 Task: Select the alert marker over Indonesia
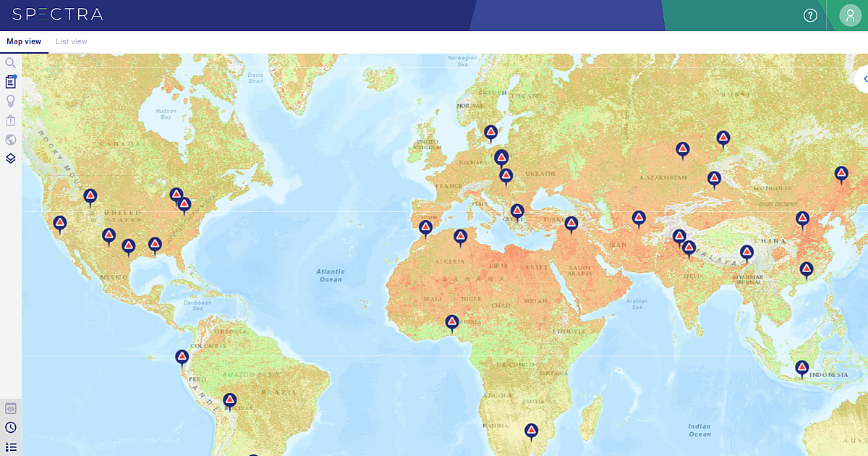click(801, 368)
